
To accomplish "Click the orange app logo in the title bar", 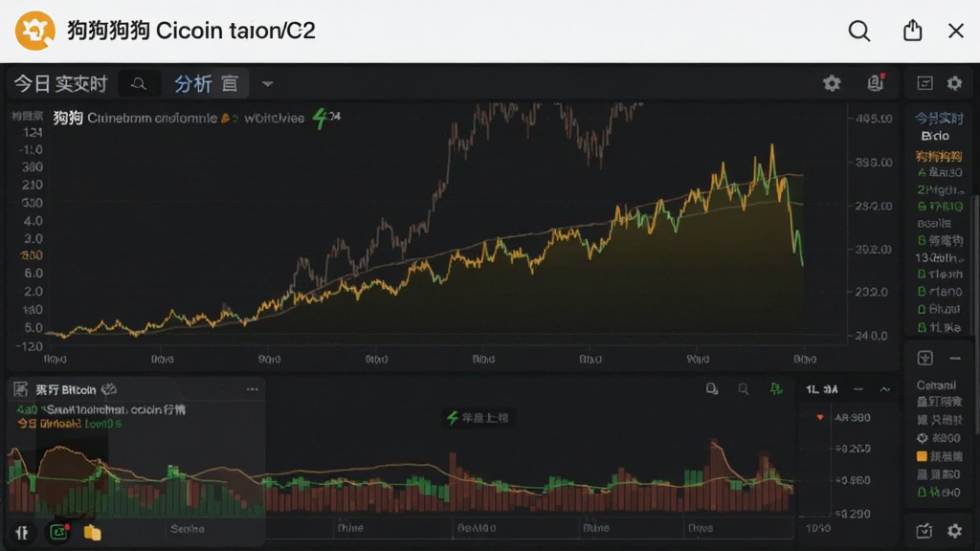I will [35, 30].
